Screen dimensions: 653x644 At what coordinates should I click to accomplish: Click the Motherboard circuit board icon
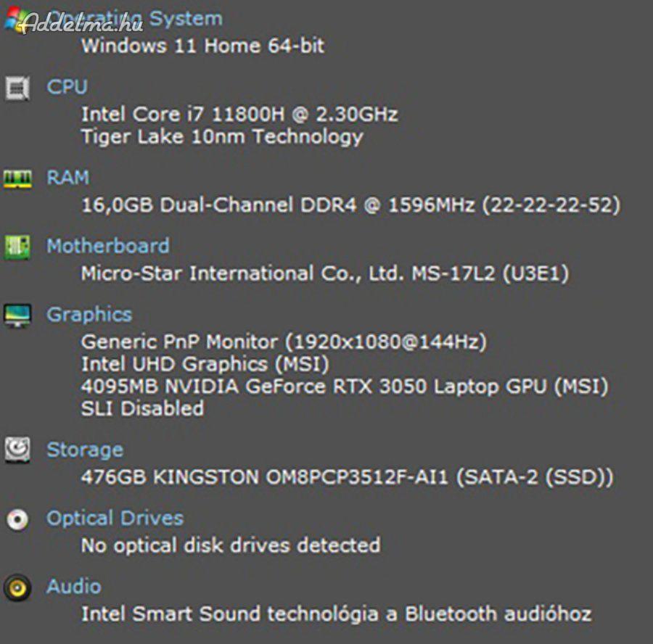(17, 247)
